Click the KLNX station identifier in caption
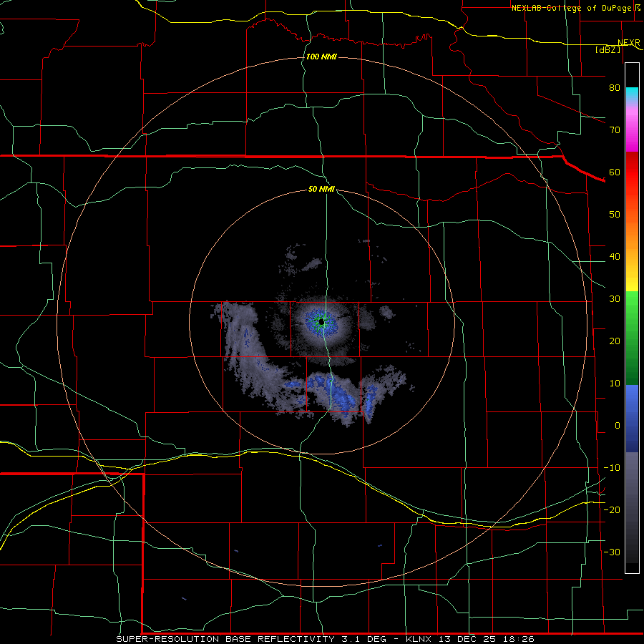The image size is (644, 644). pyautogui.click(x=419, y=639)
